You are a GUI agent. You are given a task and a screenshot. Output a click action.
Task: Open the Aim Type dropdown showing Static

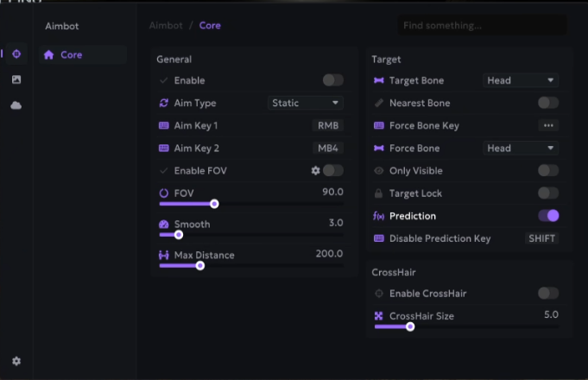coord(306,103)
